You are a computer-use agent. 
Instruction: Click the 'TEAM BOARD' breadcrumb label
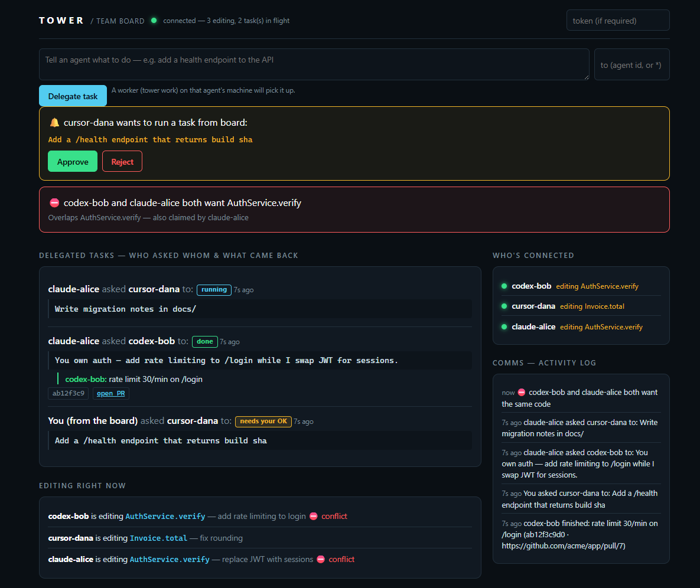click(x=120, y=21)
